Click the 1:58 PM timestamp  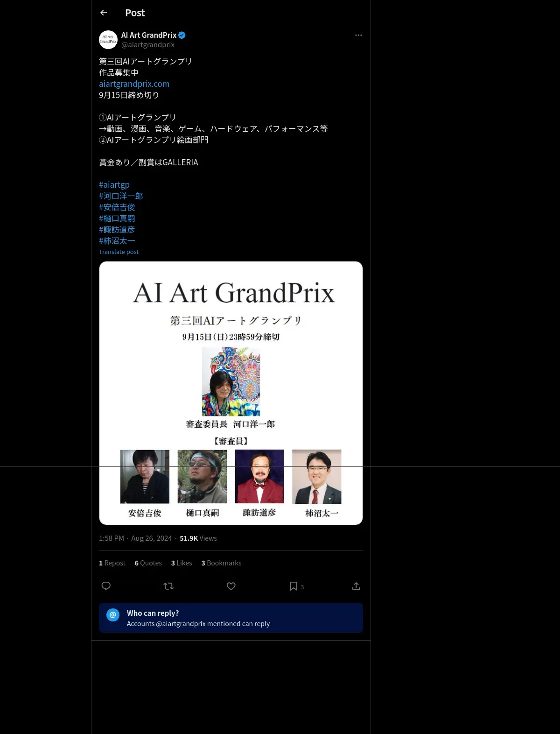(112, 538)
